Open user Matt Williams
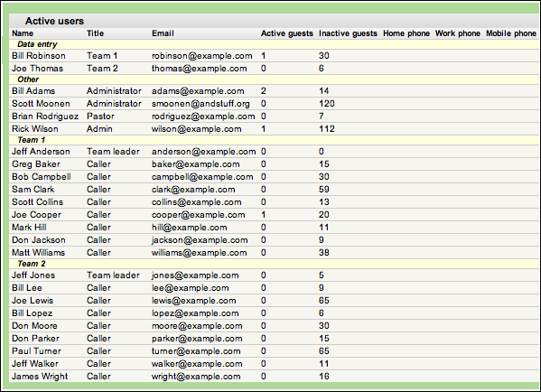541x392 pixels. tap(38, 253)
